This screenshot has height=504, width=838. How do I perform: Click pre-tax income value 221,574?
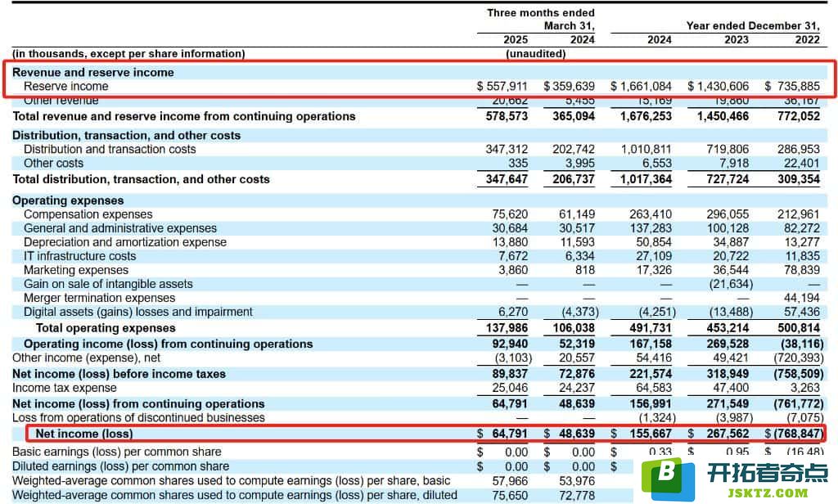click(x=651, y=374)
